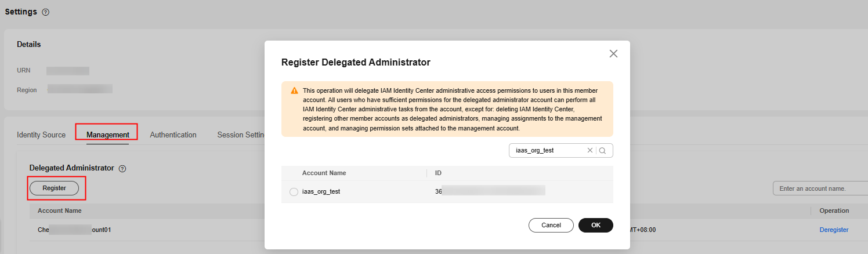Image resolution: width=868 pixels, height=254 pixels.
Task: Go to the Authentication tab
Action: pos(173,135)
